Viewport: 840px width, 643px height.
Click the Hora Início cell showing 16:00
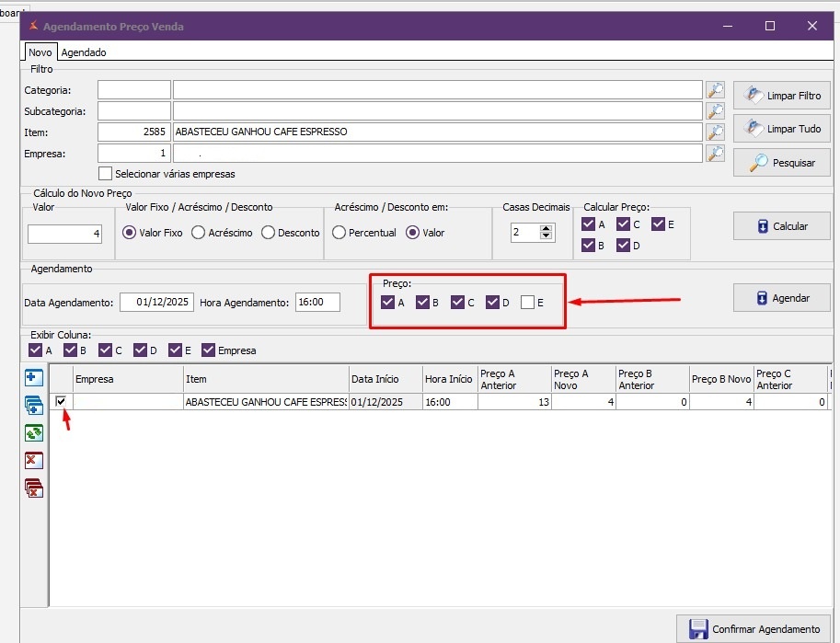pos(450,402)
